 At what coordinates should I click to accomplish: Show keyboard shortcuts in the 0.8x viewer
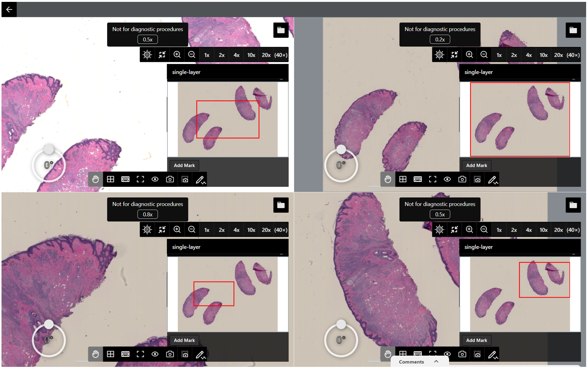point(125,354)
